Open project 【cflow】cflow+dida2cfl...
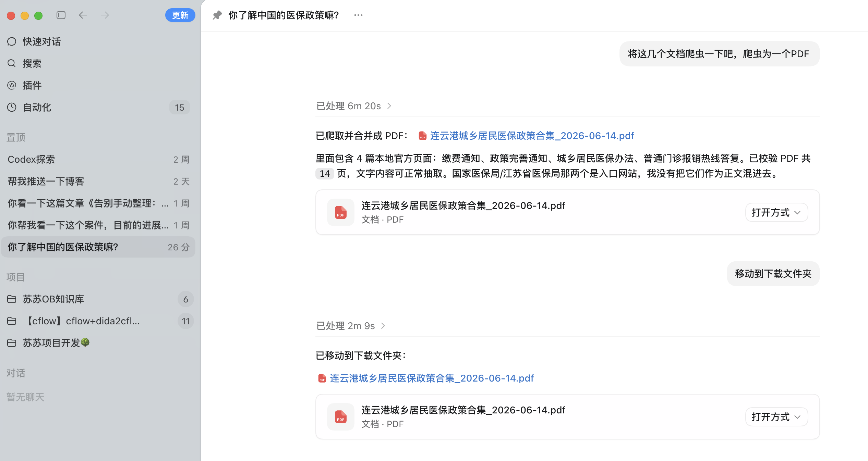The image size is (868, 461). tap(98, 321)
